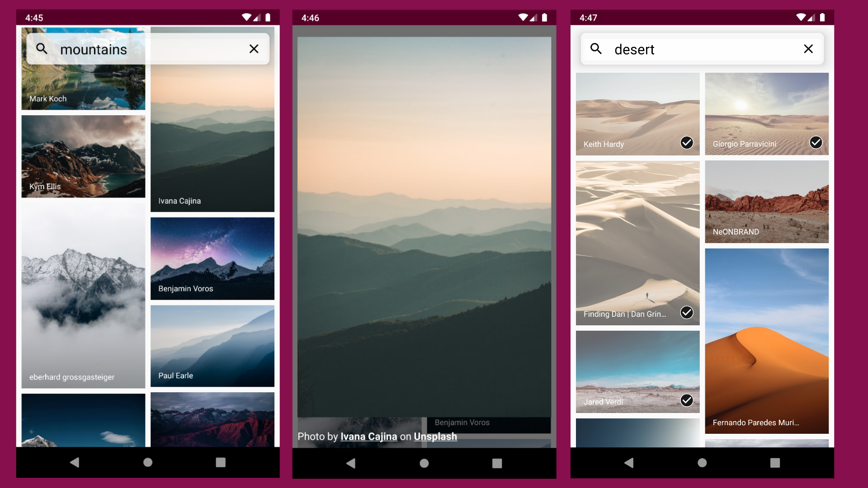Viewport: 868px width, 488px height.
Task: Select Fernando Paredes orange dune photo
Action: [x=767, y=341]
